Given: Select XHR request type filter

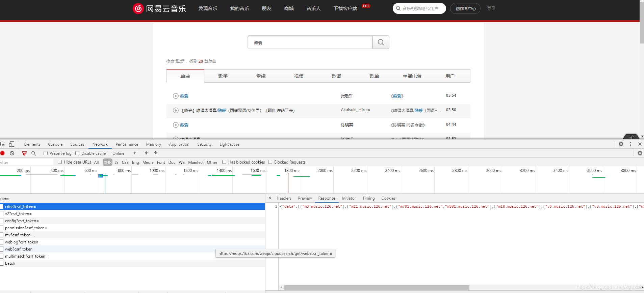Looking at the screenshot, I should pos(107,162).
